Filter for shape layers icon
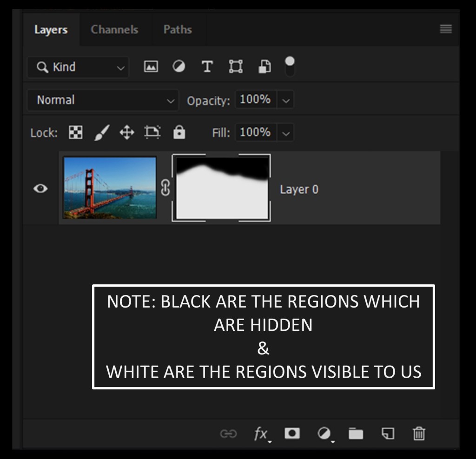The height and width of the screenshot is (459, 476). click(x=236, y=67)
